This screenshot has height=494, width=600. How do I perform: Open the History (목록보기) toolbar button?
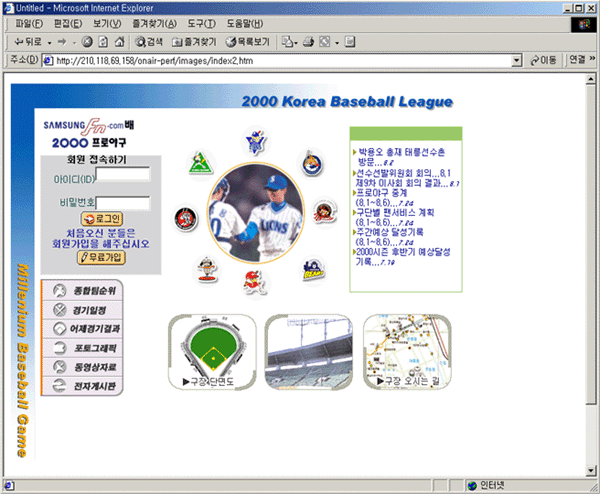point(248,42)
